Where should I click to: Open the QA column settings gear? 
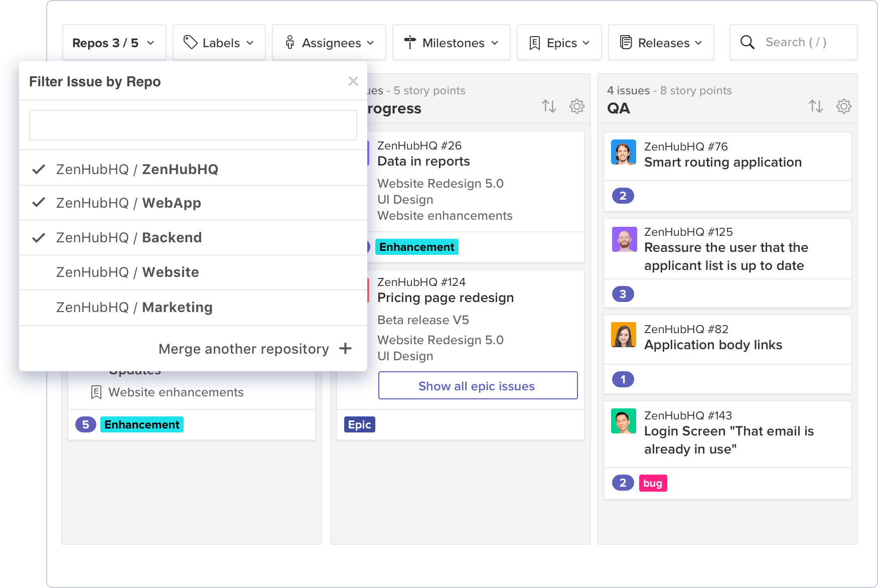(844, 106)
